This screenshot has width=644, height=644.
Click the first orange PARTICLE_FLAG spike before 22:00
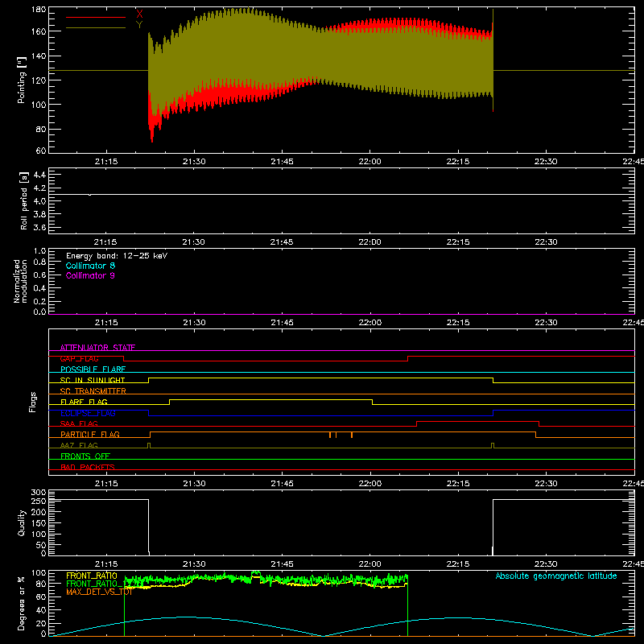330,435
